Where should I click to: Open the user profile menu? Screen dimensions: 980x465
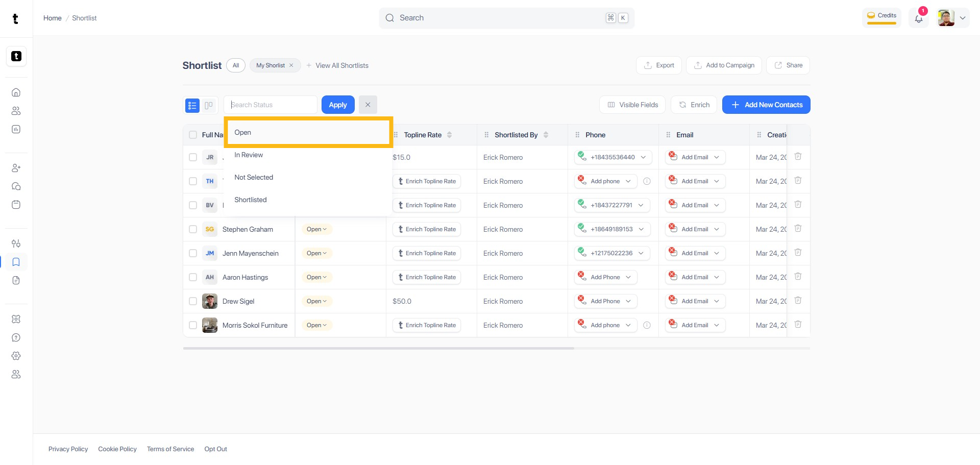tap(952, 18)
